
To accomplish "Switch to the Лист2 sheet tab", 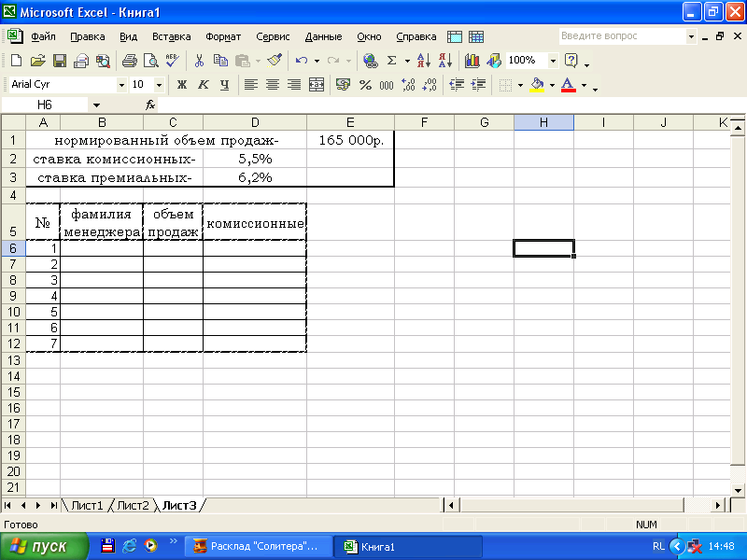I will click(x=133, y=505).
